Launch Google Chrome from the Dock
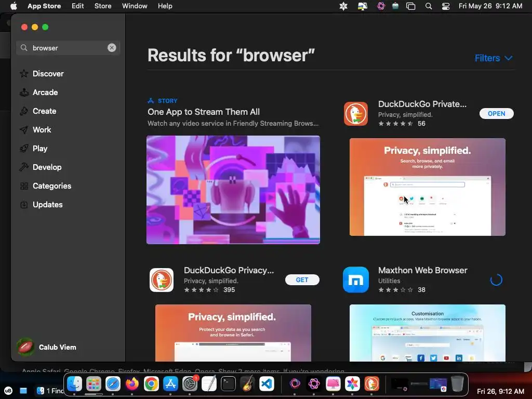 151,384
